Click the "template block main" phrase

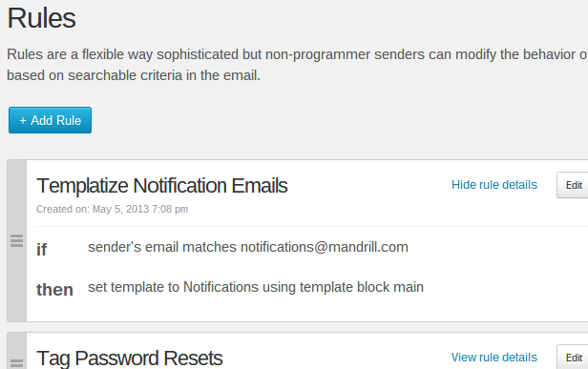click(x=362, y=287)
